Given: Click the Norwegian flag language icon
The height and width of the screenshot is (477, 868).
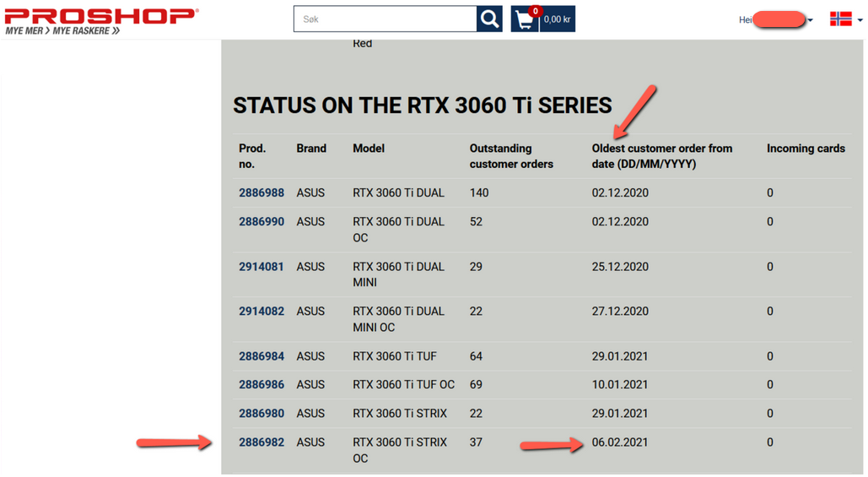Looking at the screenshot, I should click(840, 19).
